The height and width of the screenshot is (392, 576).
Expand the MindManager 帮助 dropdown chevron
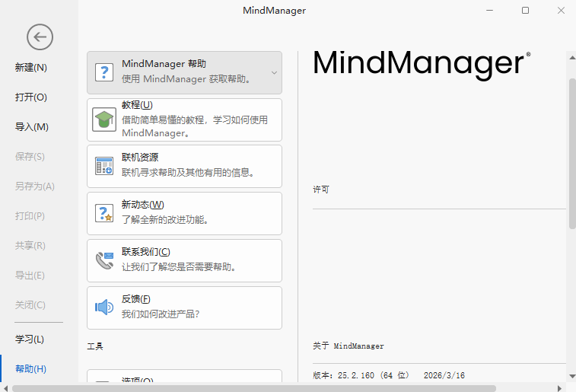pyautogui.click(x=274, y=73)
